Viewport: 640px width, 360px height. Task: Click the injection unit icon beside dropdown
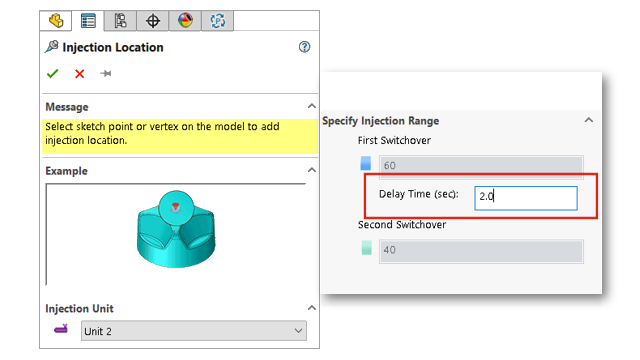pyautogui.click(x=61, y=329)
